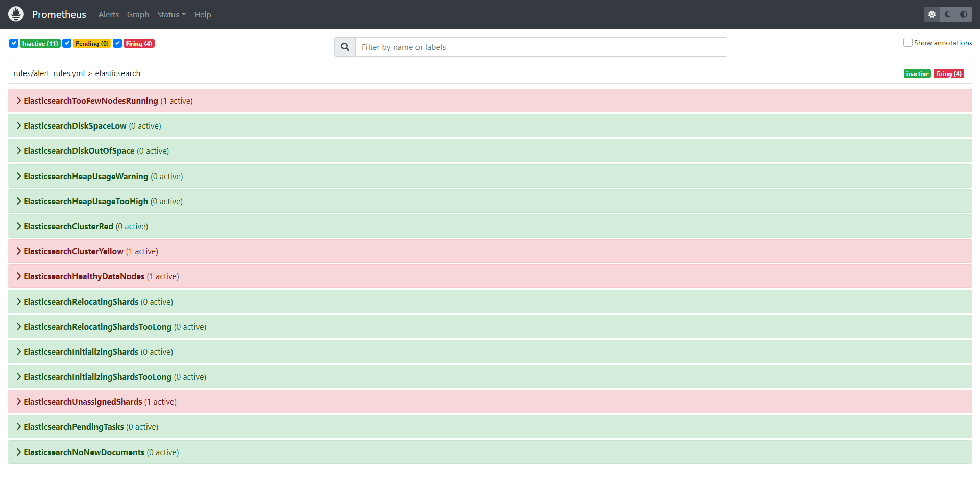Expand ElasticsearchPendingTasks alert rule
Image resolution: width=980 pixels, height=478 pixels.
pyautogui.click(x=490, y=426)
